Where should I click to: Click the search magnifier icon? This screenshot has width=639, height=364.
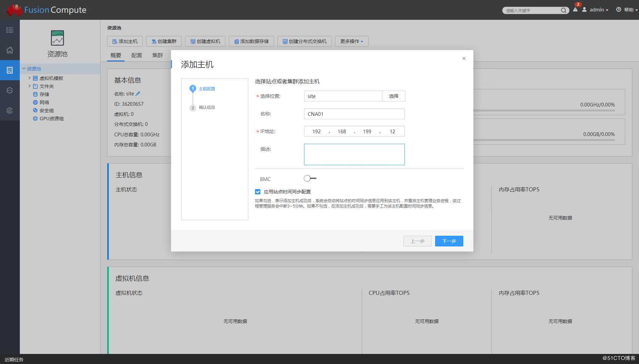pyautogui.click(x=563, y=10)
